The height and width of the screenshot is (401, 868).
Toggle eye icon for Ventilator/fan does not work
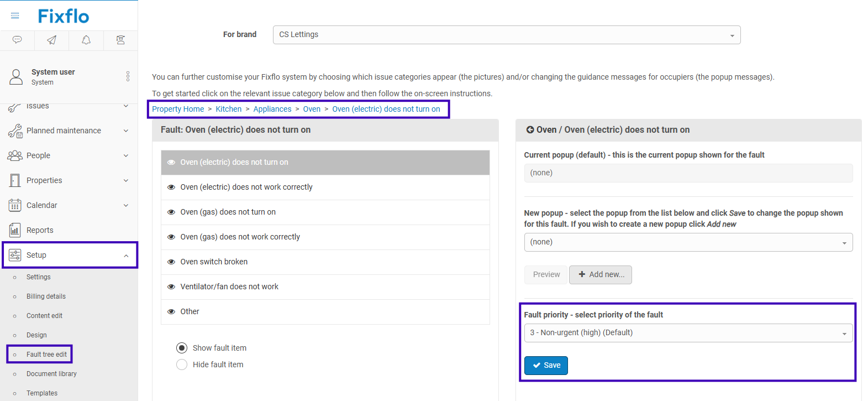tap(171, 287)
